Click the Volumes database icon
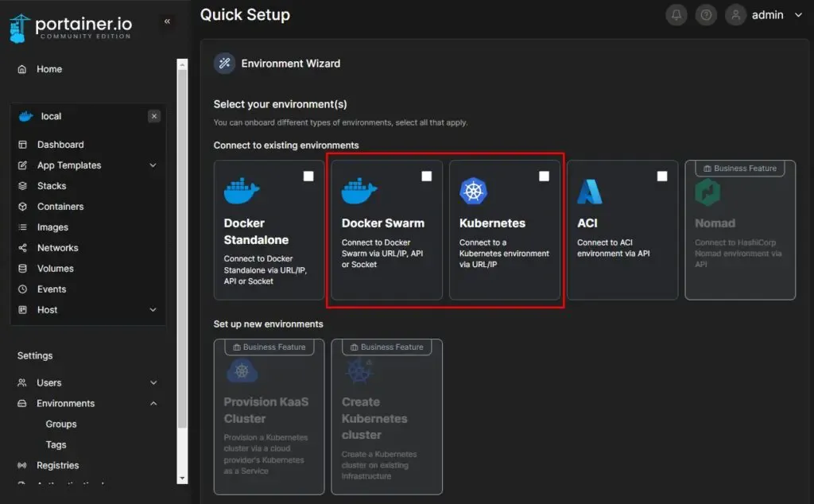814x504 pixels. 22,269
